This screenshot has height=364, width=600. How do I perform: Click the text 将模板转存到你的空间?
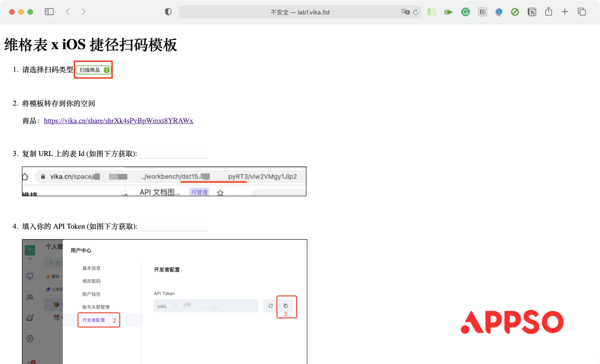(58, 104)
